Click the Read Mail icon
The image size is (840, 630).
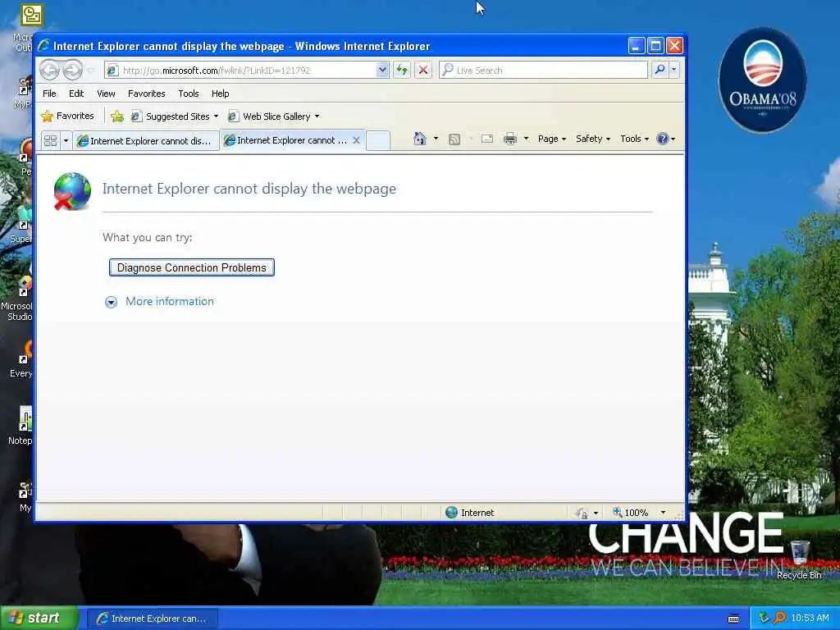pos(487,139)
